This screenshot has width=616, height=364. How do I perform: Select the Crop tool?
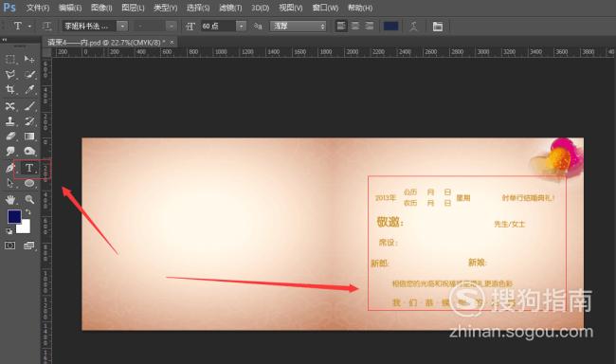pyautogui.click(x=10, y=90)
